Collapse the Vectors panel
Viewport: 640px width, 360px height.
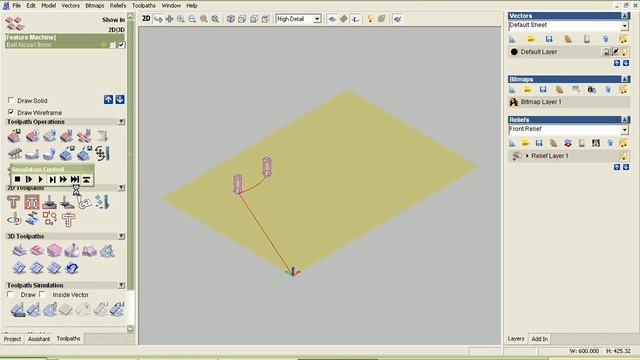pos(625,16)
